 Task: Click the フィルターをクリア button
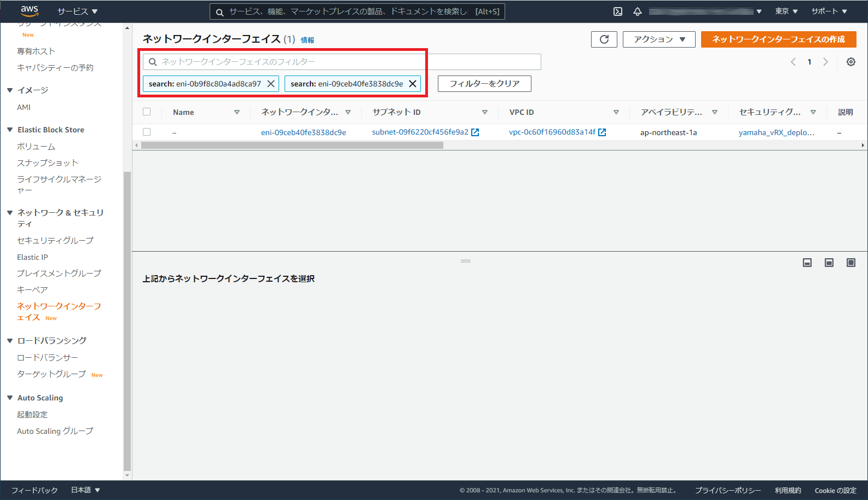pyautogui.click(x=484, y=84)
